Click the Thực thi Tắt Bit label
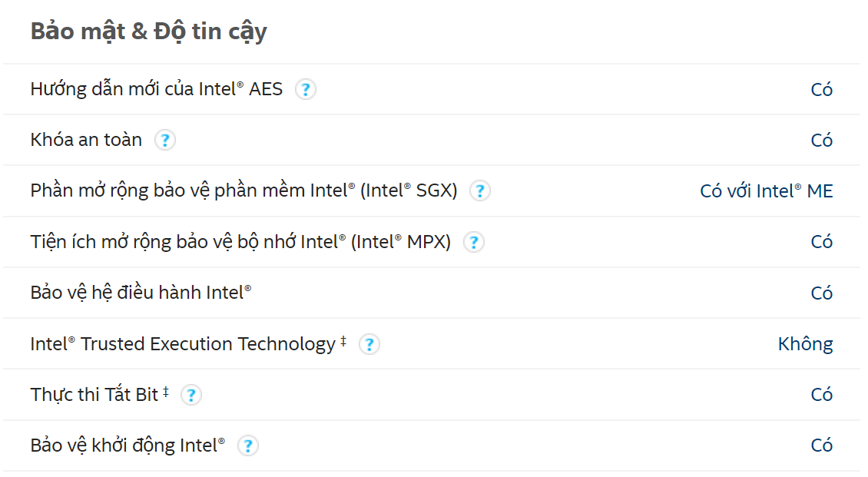The height and width of the screenshot is (477, 868). 100,395
